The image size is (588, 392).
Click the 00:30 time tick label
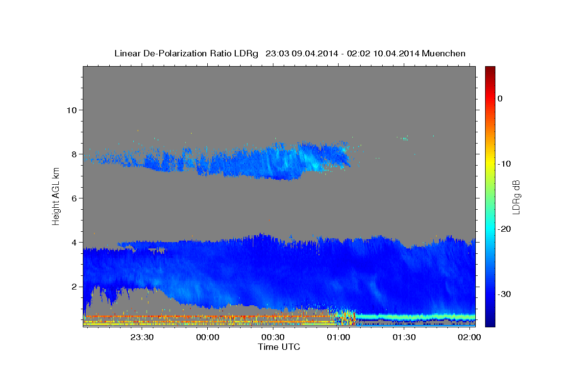coord(273,338)
